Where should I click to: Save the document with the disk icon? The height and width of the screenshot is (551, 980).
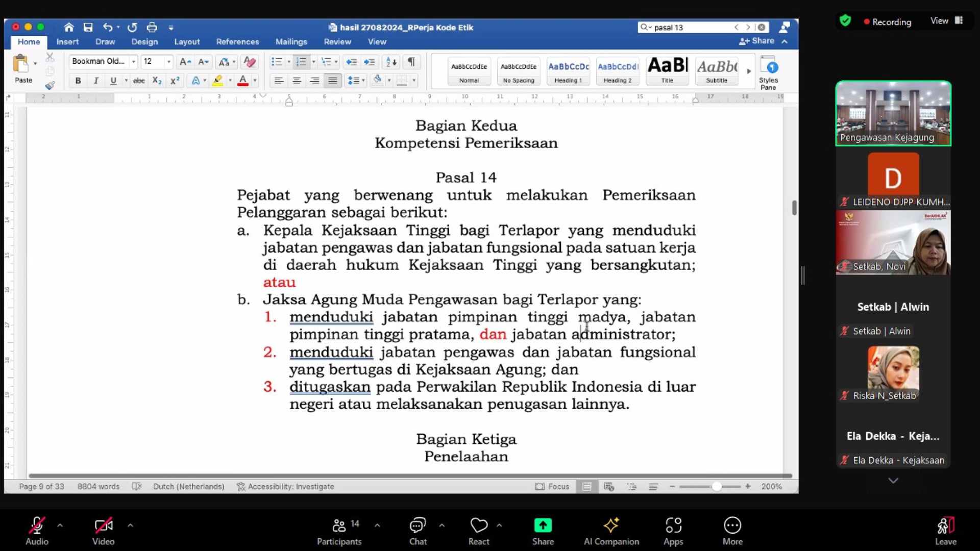tap(88, 27)
